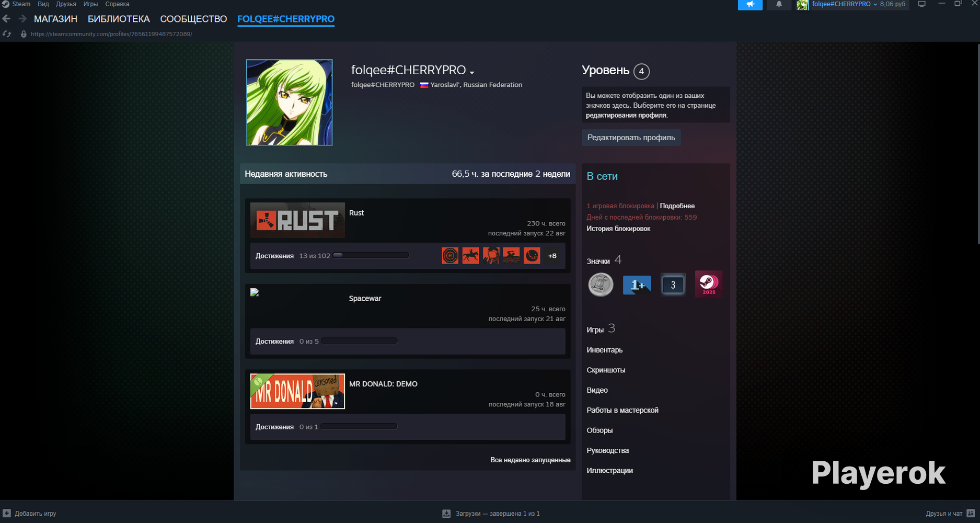Open the megaphone announcements button
This screenshot has width=980, height=523.
[750, 5]
